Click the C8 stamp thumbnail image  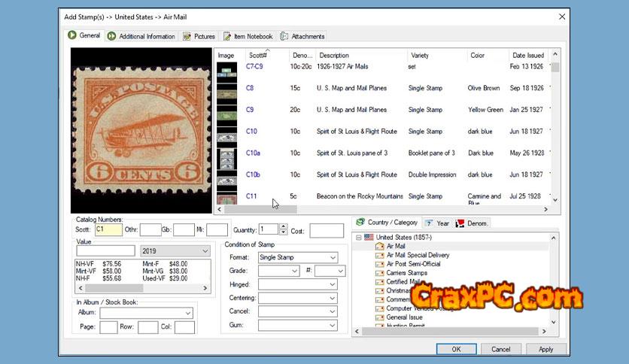coord(226,93)
